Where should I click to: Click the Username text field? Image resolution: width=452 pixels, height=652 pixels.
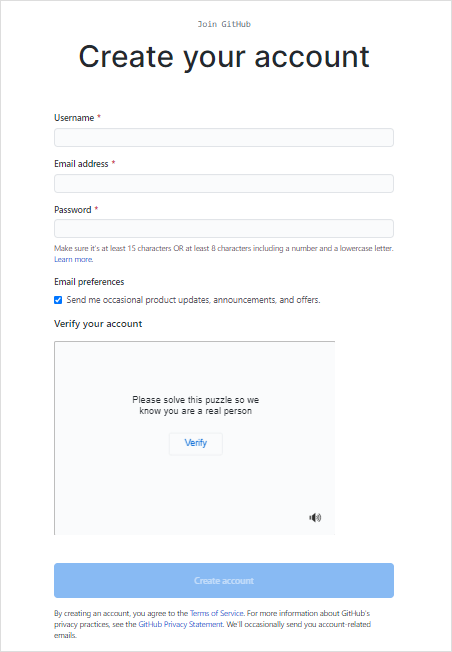click(x=224, y=137)
